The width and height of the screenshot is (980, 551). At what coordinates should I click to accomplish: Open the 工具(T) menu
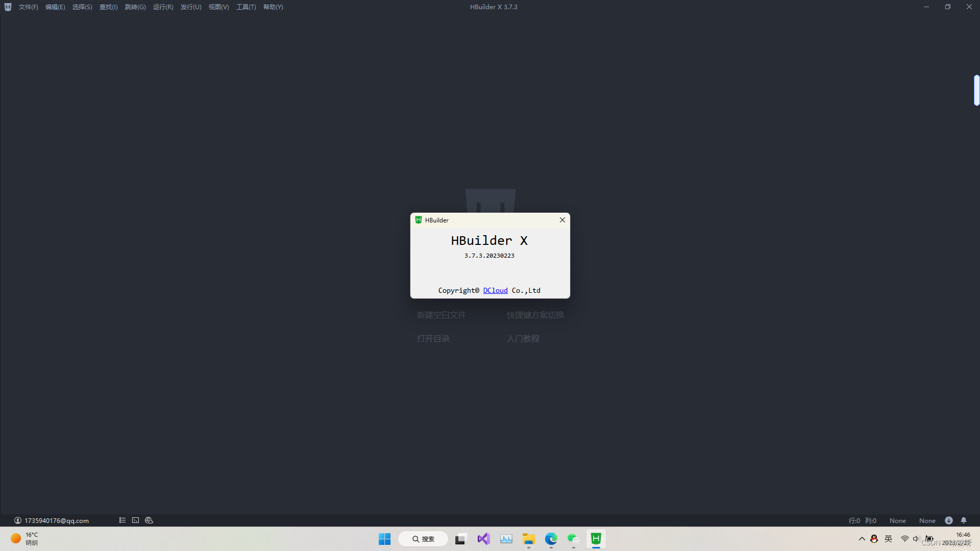(246, 7)
